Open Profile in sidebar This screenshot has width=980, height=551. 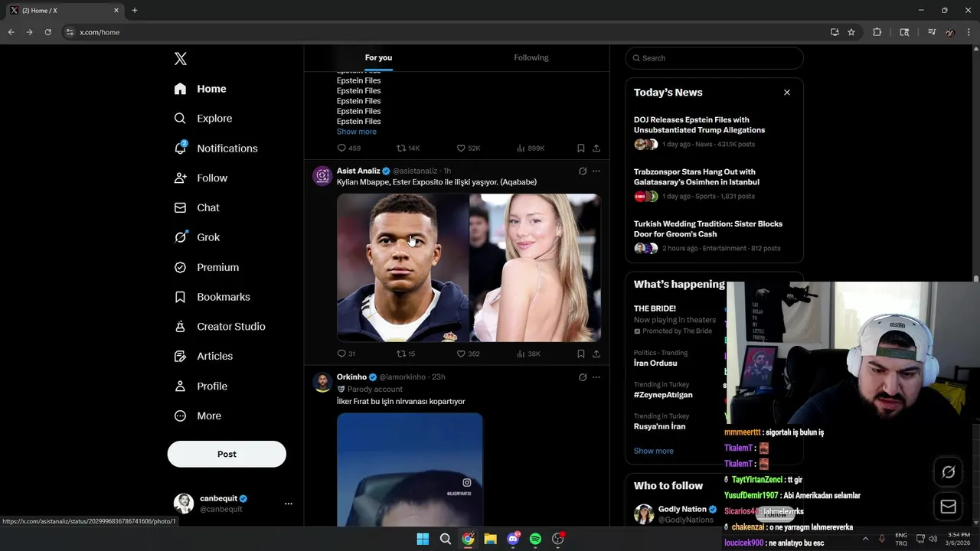coord(201,386)
